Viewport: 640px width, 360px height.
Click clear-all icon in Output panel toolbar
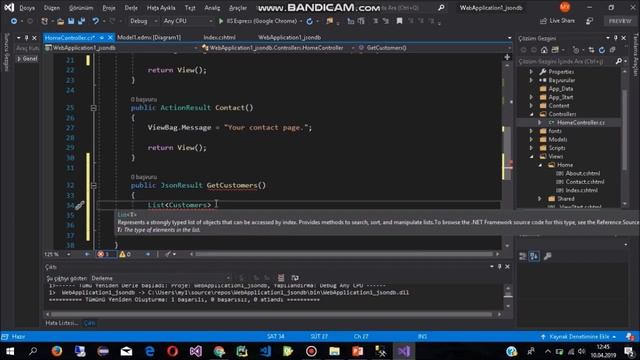tap(281, 278)
